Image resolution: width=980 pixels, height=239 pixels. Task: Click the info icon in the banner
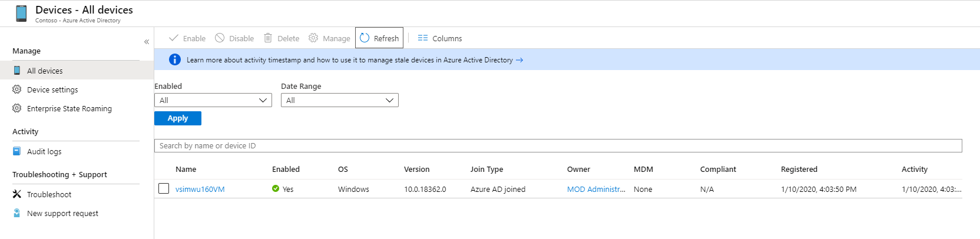pyautogui.click(x=175, y=59)
